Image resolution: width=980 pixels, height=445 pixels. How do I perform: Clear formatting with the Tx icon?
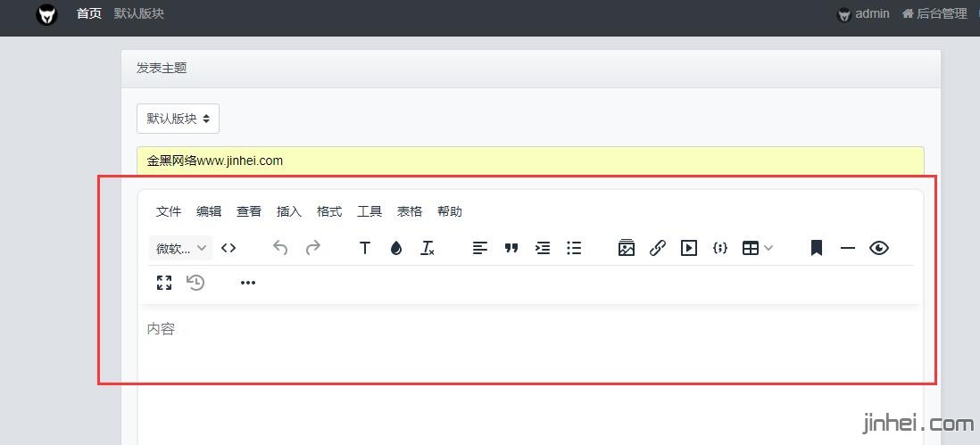pyautogui.click(x=428, y=248)
